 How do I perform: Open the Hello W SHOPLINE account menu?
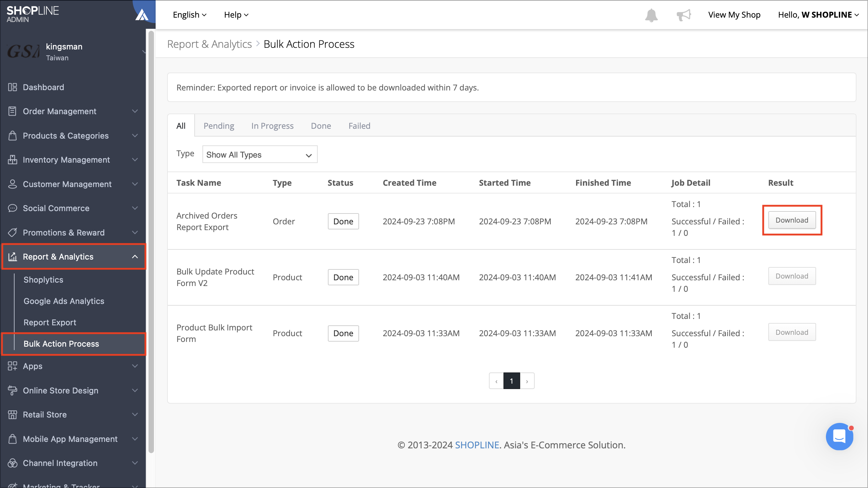click(x=818, y=15)
